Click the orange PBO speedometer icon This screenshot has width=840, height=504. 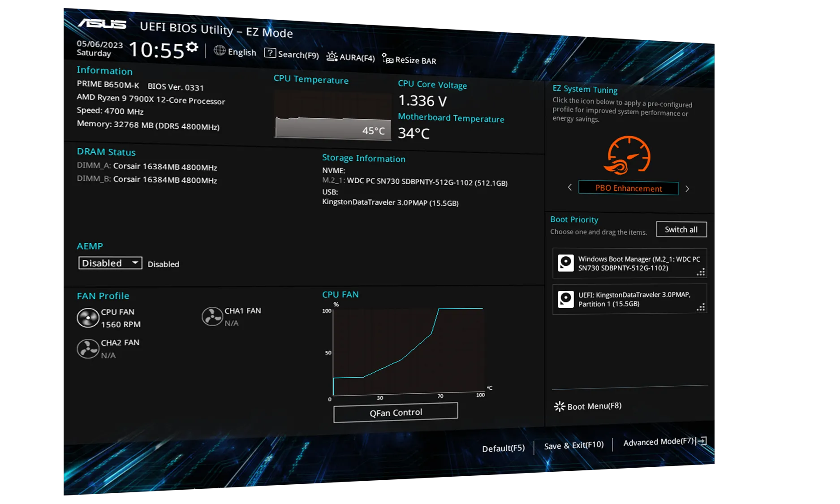pyautogui.click(x=628, y=155)
